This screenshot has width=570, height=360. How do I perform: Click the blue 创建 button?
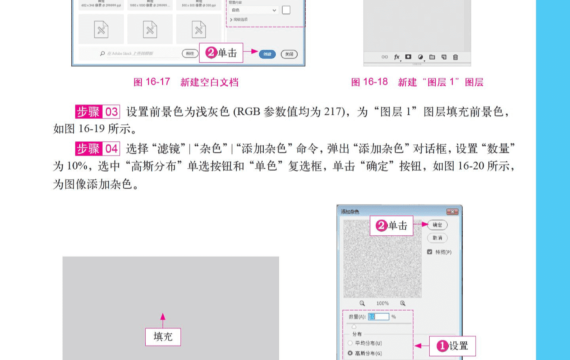click(x=267, y=54)
